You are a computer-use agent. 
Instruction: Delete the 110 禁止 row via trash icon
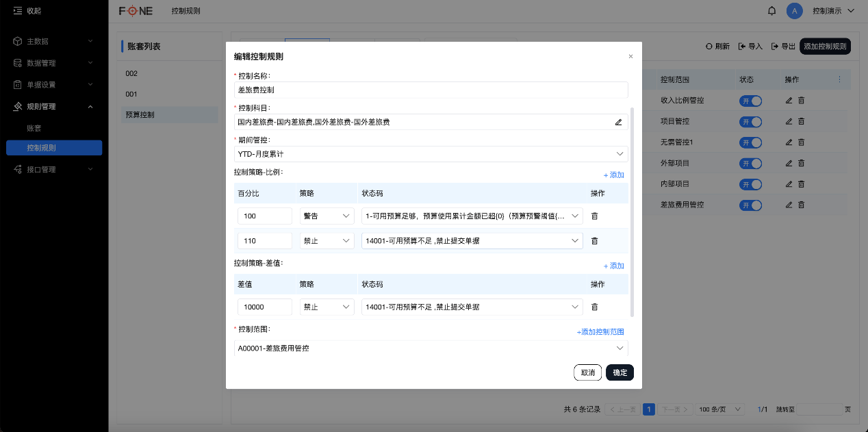click(594, 240)
